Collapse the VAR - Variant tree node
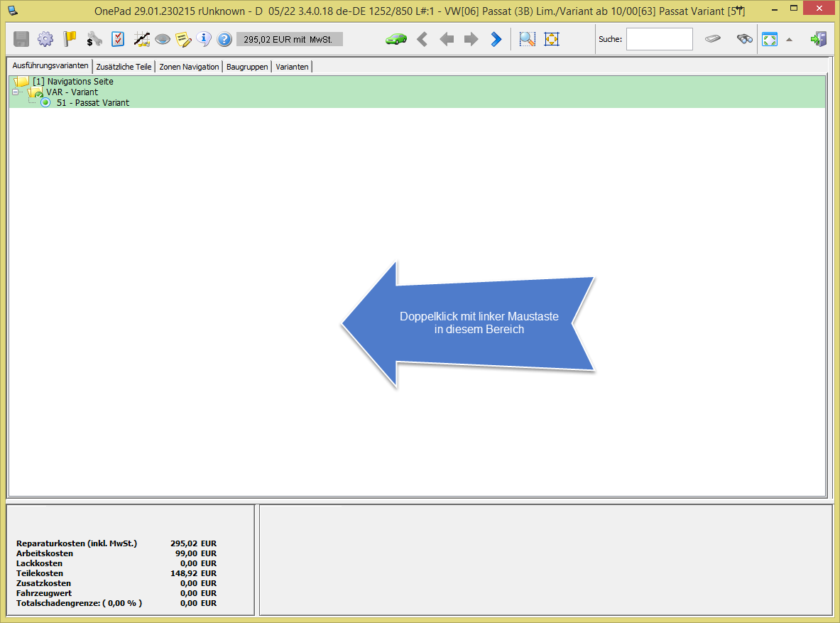Viewport: 840px width, 623px height. (x=16, y=92)
